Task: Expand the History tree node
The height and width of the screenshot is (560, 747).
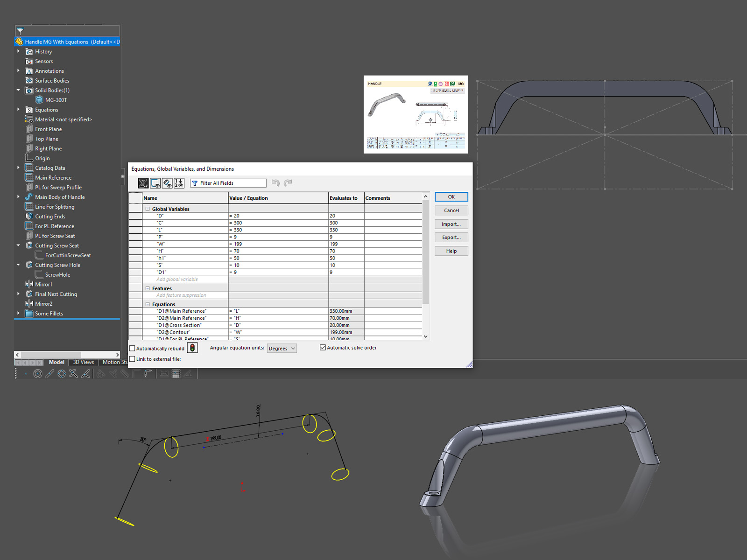Action: (19, 51)
